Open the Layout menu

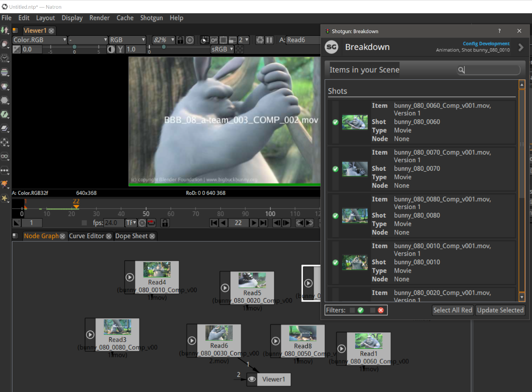coord(45,18)
